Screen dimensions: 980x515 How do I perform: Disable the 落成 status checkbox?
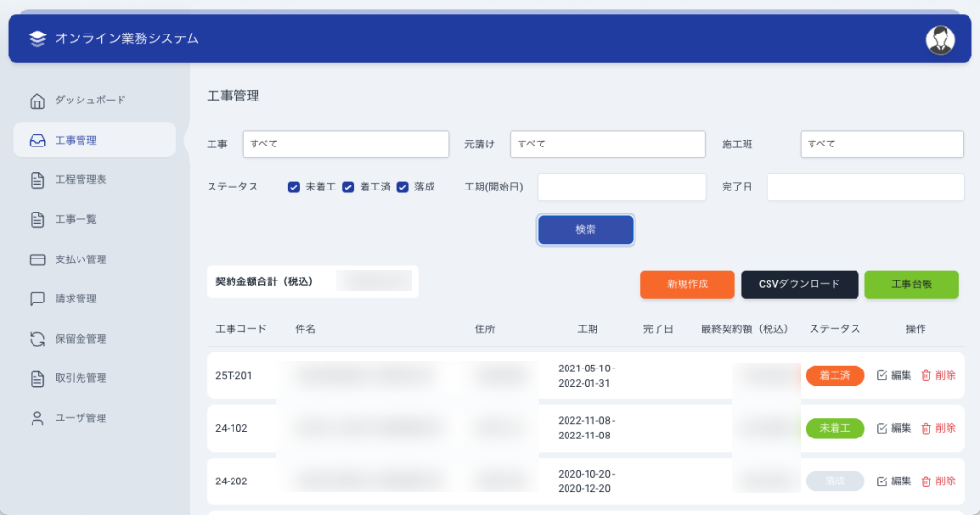pyautogui.click(x=403, y=187)
